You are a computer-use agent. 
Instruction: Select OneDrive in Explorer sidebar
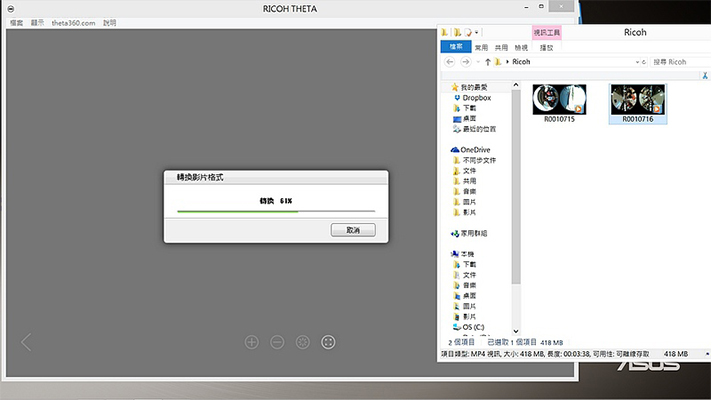tap(475, 150)
